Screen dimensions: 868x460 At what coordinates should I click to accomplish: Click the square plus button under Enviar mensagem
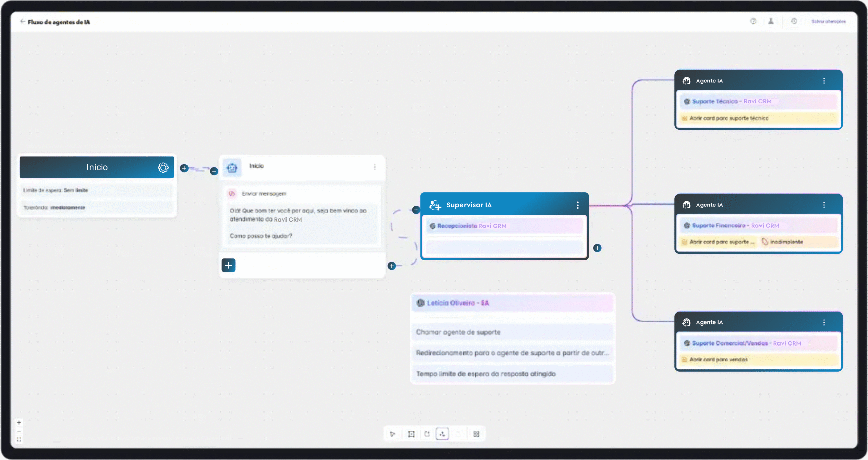point(229,265)
